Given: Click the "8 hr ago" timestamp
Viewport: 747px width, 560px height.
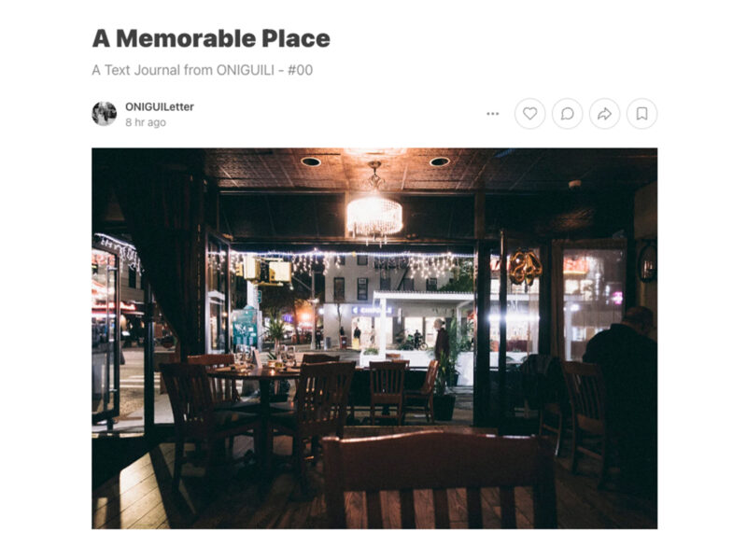Looking at the screenshot, I should click(x=146, y=122).
